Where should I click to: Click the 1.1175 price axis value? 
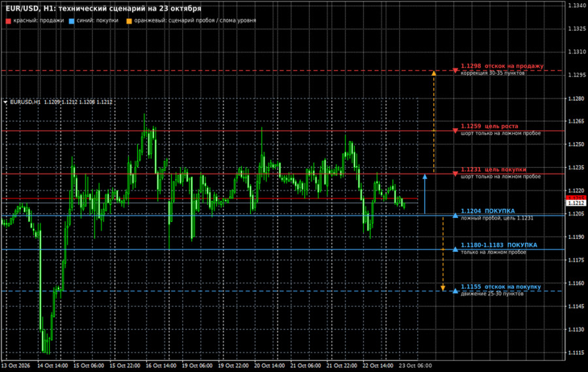coord(577,260)
